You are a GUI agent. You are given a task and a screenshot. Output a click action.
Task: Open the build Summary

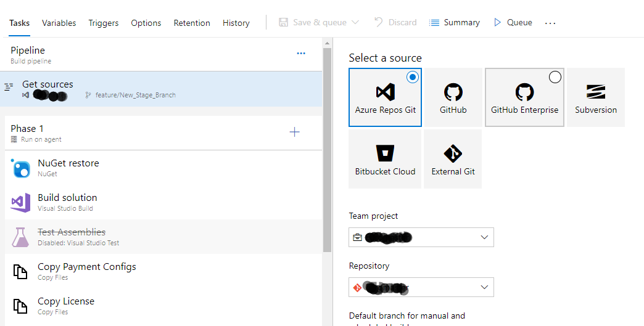(454, 23)
